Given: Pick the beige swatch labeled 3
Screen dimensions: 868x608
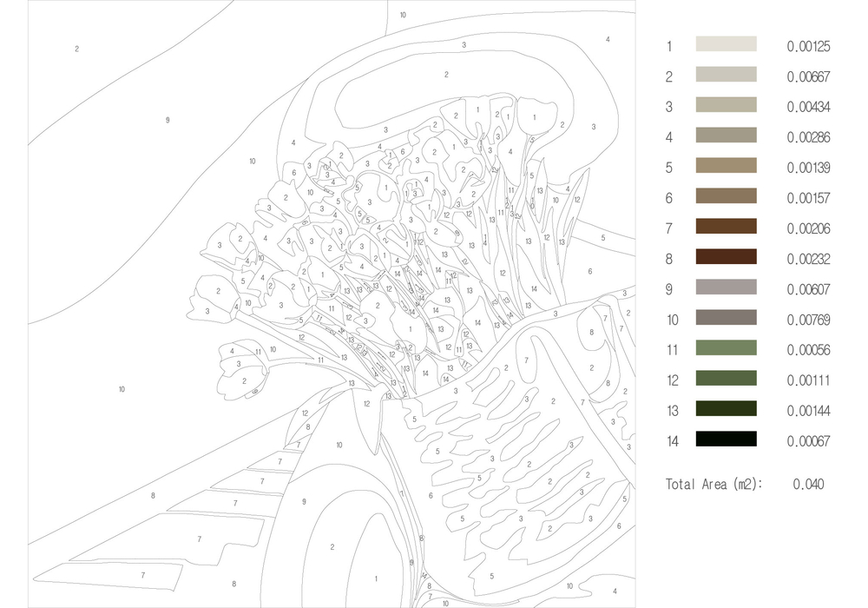Looking at the screenshot, I should pos(726,105).
